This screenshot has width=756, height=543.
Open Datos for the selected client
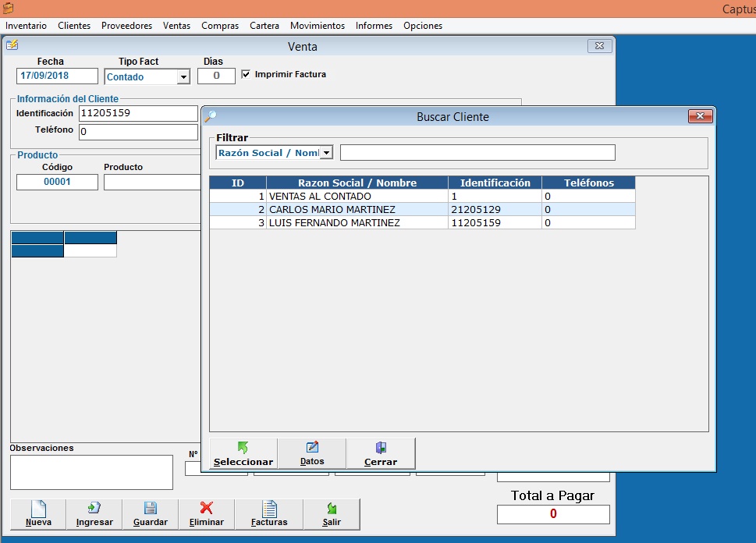(x=311, y=453)
